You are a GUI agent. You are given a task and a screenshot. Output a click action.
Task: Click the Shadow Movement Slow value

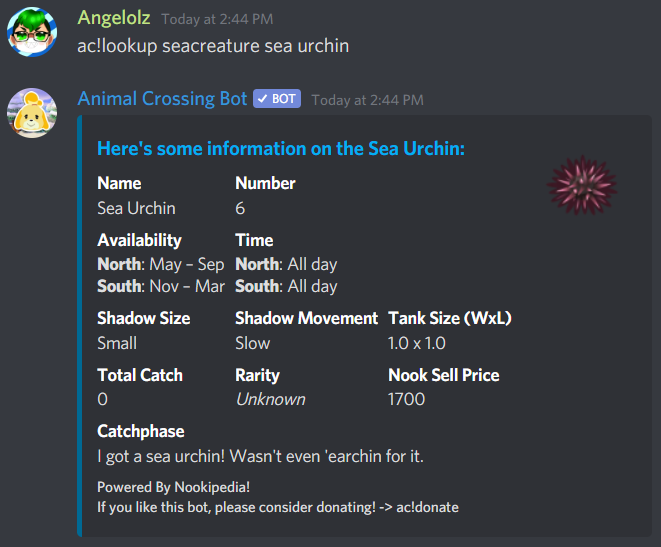point(252,343)
